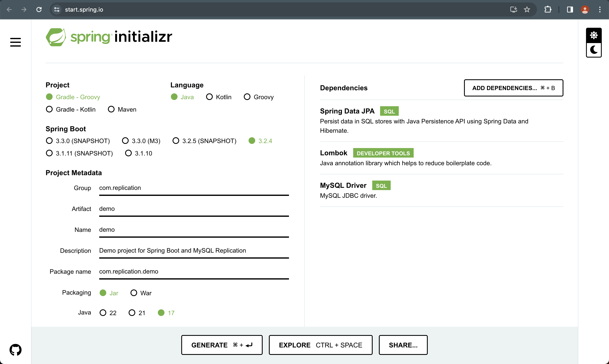This screenshot has width=609, height=364.
Task: Click the Dependencies heading
Action: coord(343,88)
